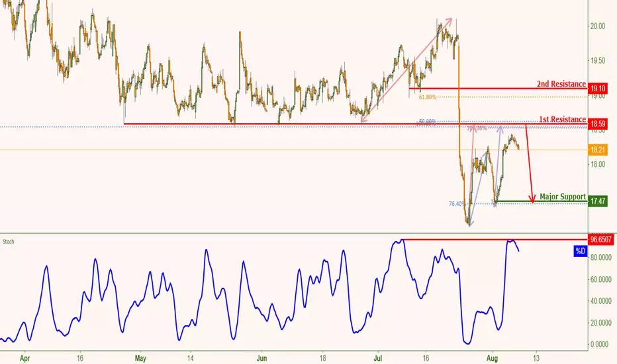Viewport: 617px width, 364px height.
Task: Click the 19.50 price axis label
Action: point(597,61)
